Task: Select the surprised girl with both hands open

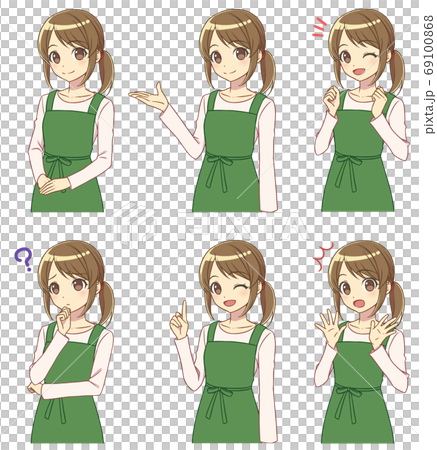Action: point(362,342)
